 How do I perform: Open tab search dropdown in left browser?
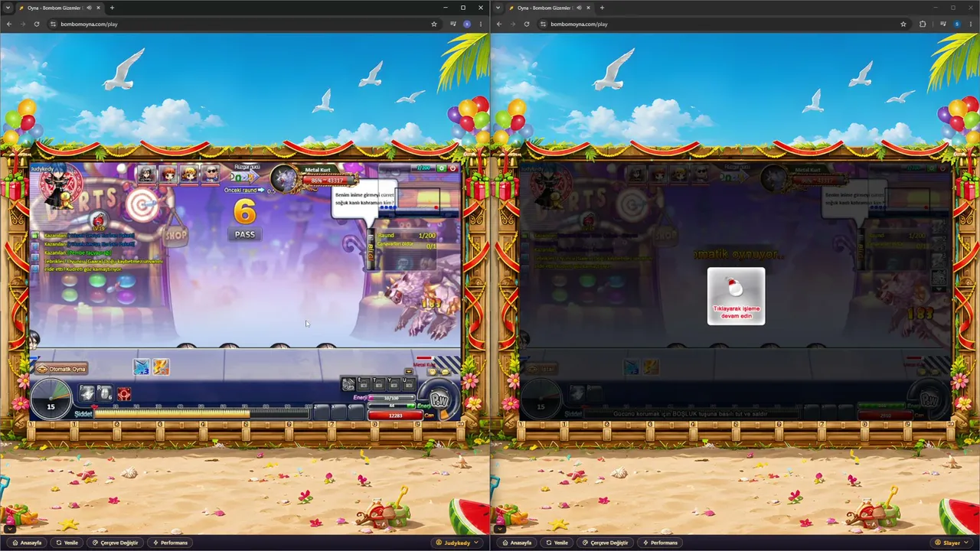[x=7, y=8]
